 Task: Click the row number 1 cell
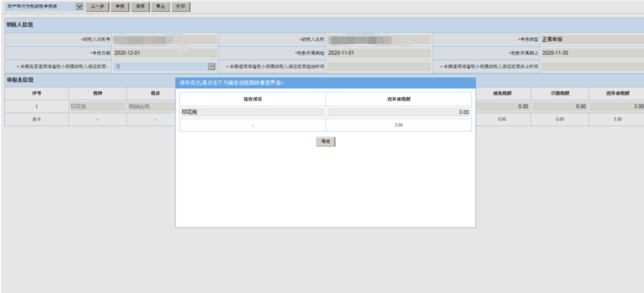[x=36, y=106]
